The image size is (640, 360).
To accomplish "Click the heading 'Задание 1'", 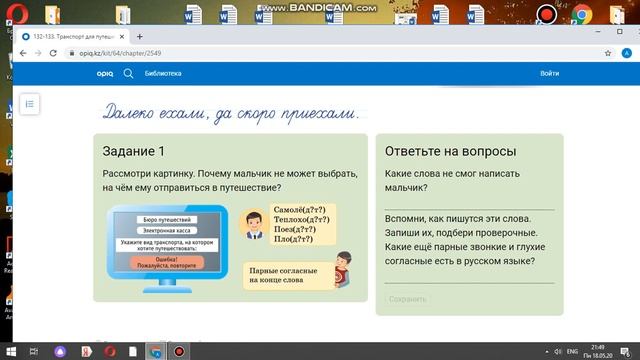I will pyautogui.click(x=133, y=151).
